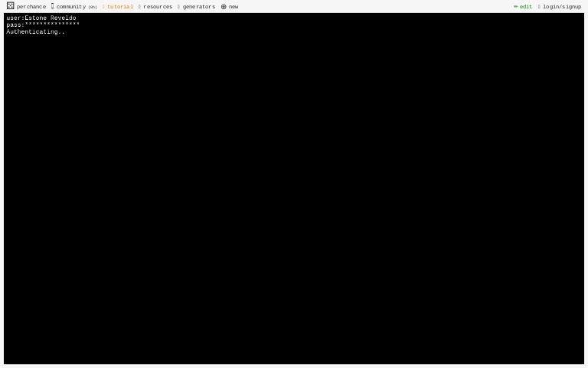Click the circled plus new icon
Viewport: 588px width, 368px height.
[x=224, y=7]
